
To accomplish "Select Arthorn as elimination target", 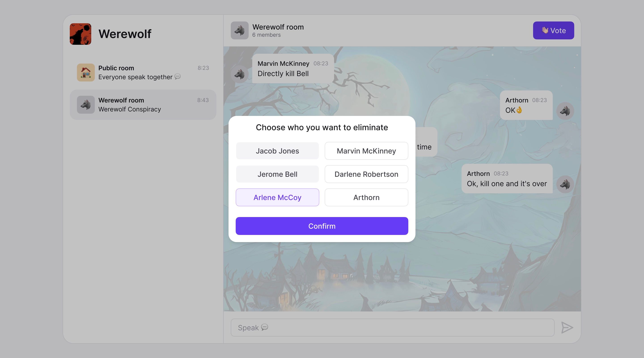I will (x=366, y=197).
